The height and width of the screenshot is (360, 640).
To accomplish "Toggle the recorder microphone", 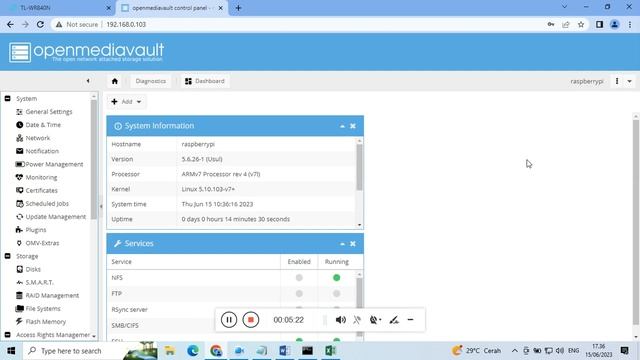I will [357, 320].
